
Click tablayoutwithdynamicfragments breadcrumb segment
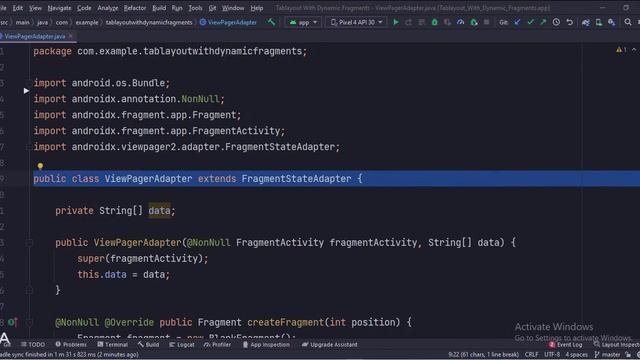149,22
